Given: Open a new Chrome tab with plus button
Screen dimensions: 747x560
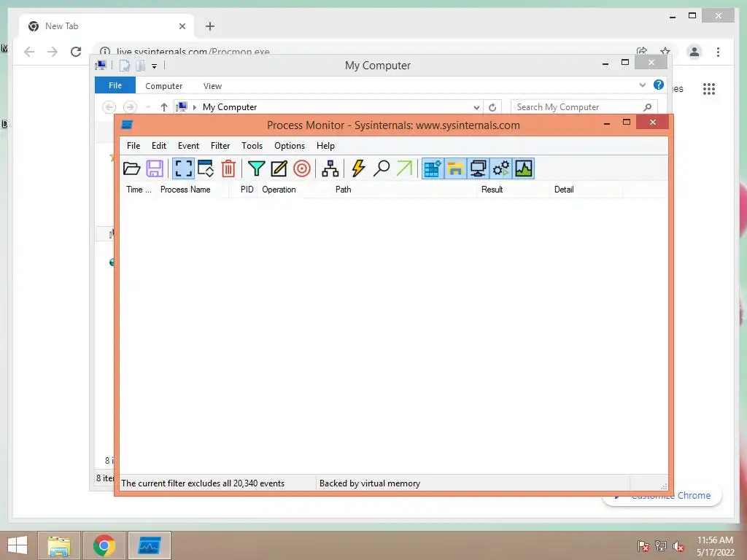Looking at the screenshot, I should (210, 26).
